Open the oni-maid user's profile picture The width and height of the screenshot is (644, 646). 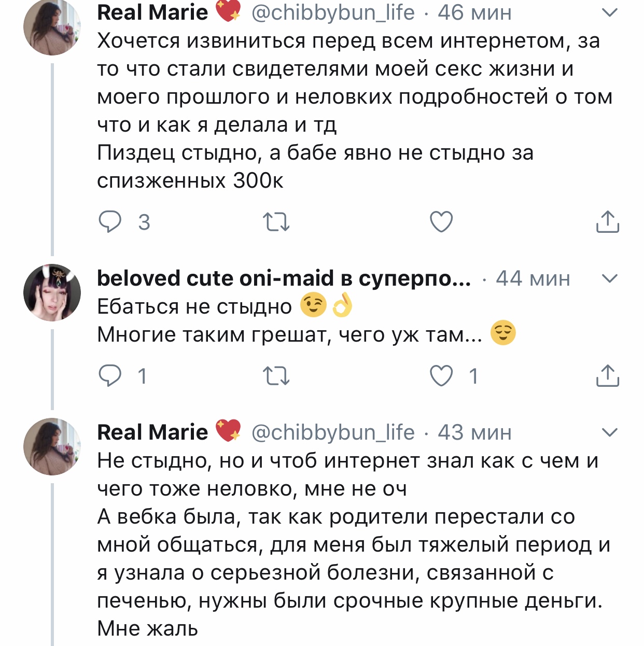coord(52,292)
